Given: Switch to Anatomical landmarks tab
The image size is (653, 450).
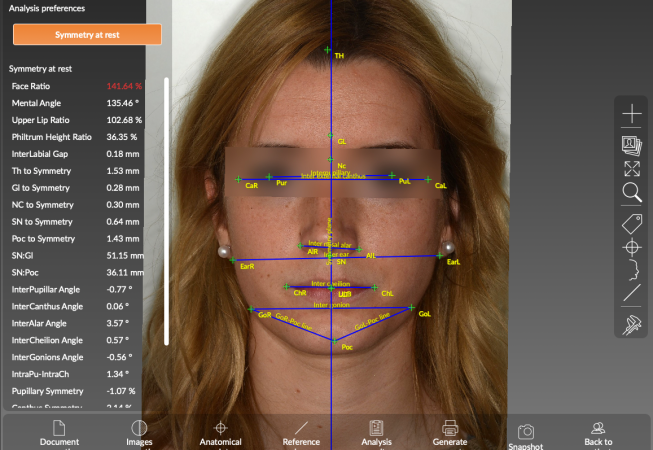Looking at the screenshot, I should click(x=220, y=433).
